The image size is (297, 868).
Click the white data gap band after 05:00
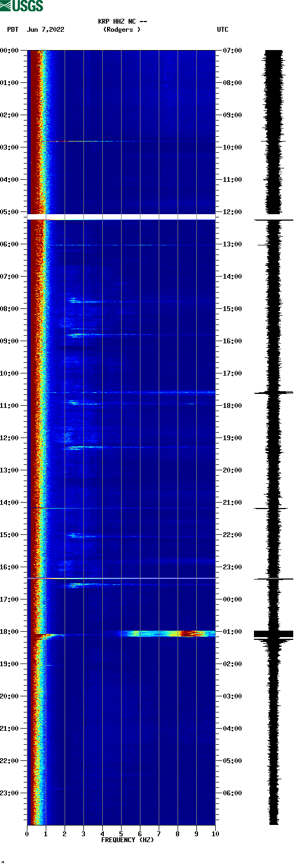click(121, 217)
